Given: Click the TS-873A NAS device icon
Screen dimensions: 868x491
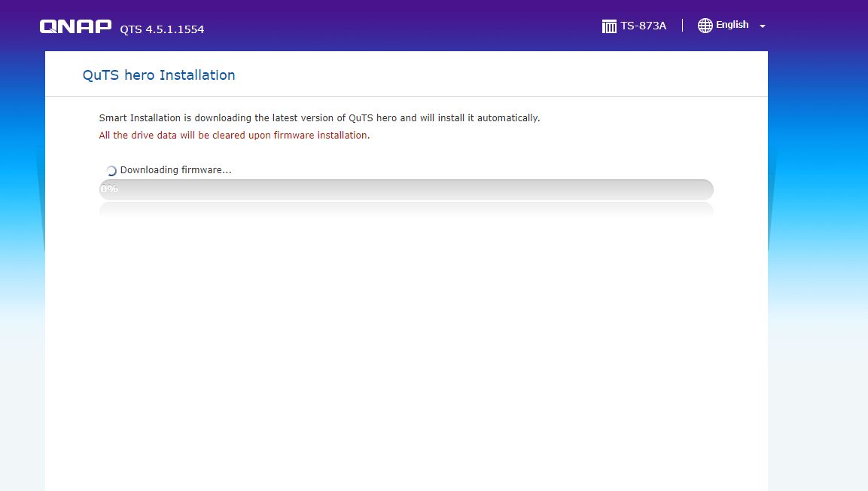Looking at the screenshot, I should coord(609,26).
